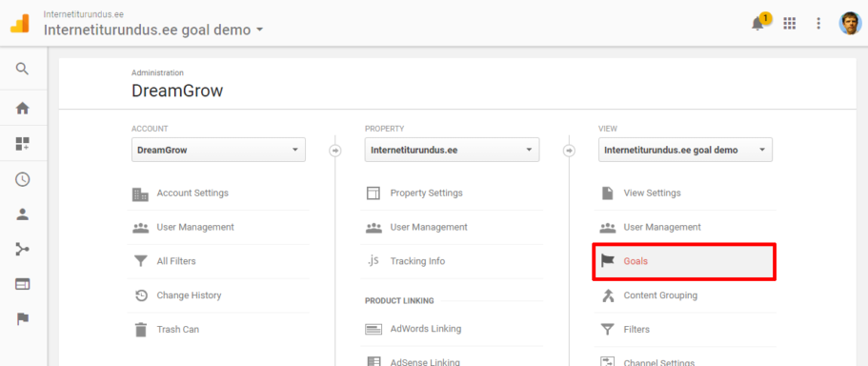Open Conversions flag sidebar icon
Viewport: 868px width, 366px height.
click(22, 319)
